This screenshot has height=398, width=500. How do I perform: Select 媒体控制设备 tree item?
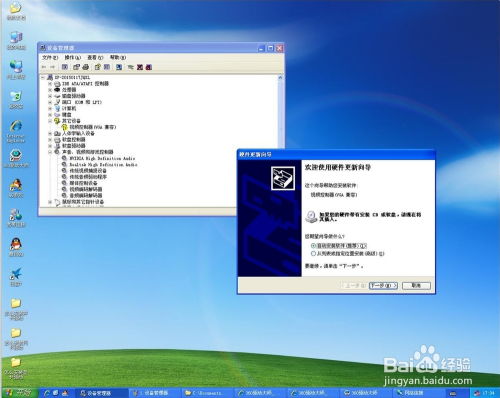tap(83, 183)
